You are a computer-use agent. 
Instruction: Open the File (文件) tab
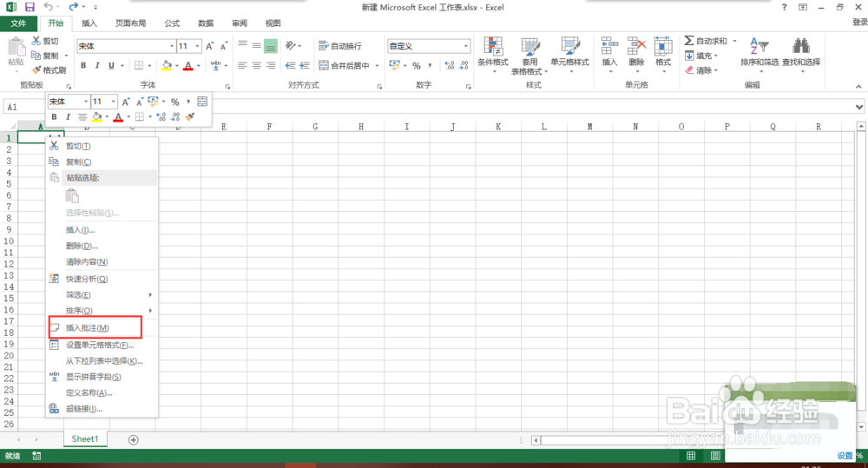pos(18,23)
